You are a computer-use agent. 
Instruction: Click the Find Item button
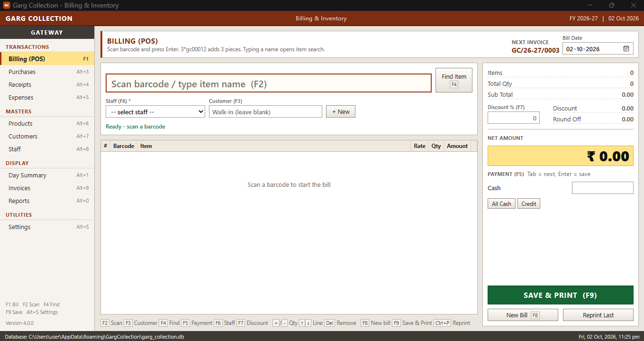click(454, 80)
